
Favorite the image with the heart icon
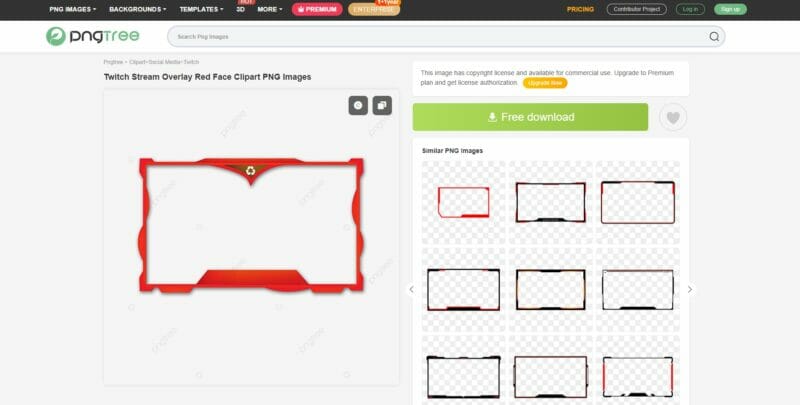click(x=673, y=117)
